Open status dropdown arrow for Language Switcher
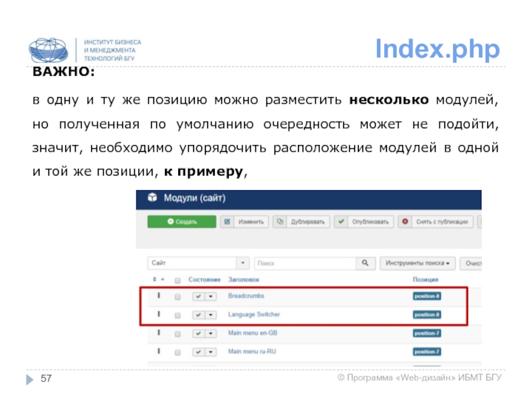The image size is (532, 399). (211, 315)
